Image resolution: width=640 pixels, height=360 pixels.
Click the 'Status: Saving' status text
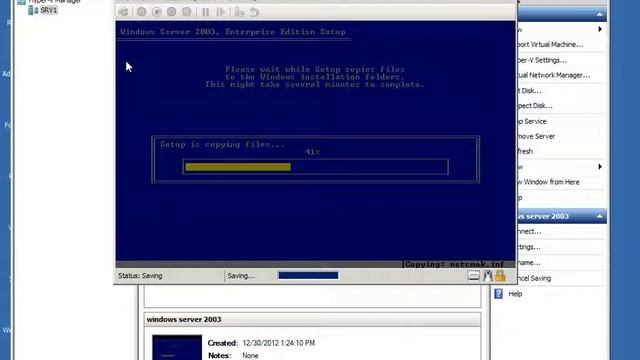(x=140, y=276)
